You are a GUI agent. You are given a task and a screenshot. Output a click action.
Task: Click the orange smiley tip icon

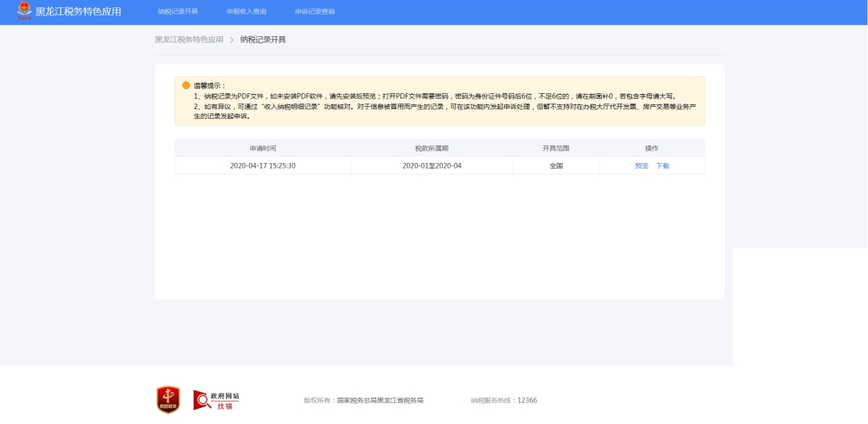[186, 86]
